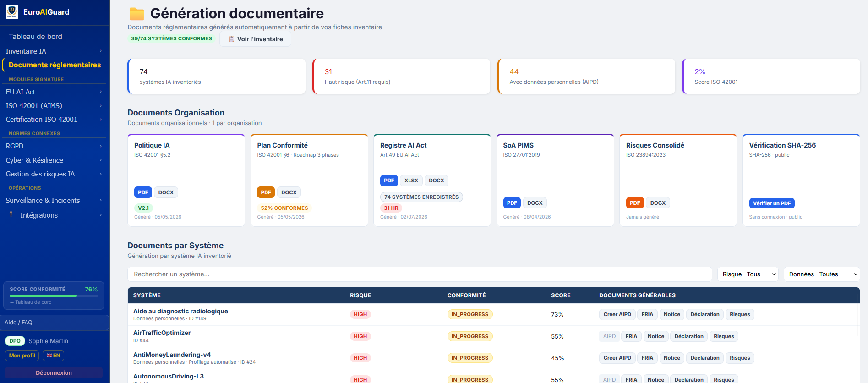Viewport: 868px width, 383px height.
Task: Download Politique IA as PDF
Action: pos(143,192)
